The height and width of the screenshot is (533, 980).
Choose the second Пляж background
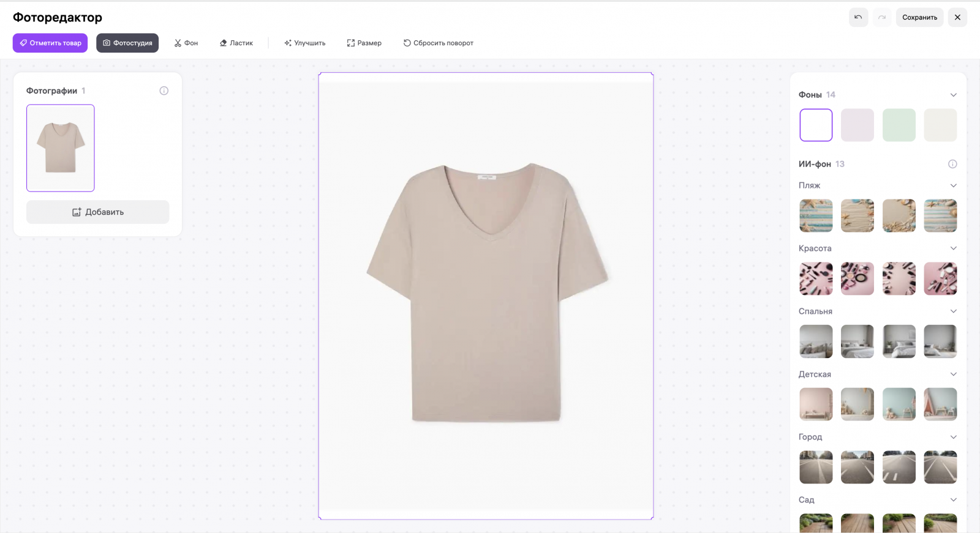click(858, 215)
